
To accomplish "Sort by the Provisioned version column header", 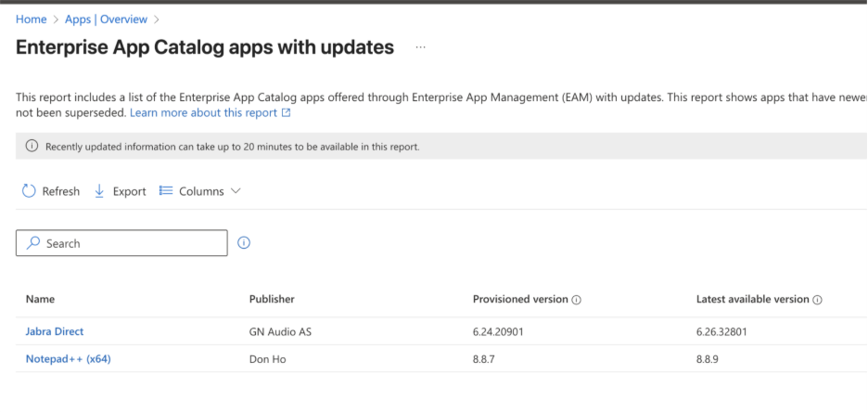I will 519,300.
